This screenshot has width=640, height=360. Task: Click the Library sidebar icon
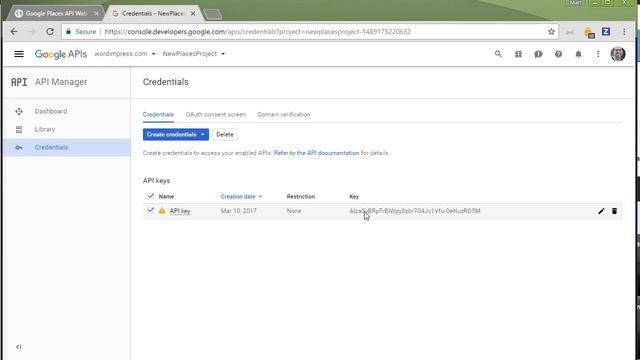pyautogui.click(x=19, y=129)
